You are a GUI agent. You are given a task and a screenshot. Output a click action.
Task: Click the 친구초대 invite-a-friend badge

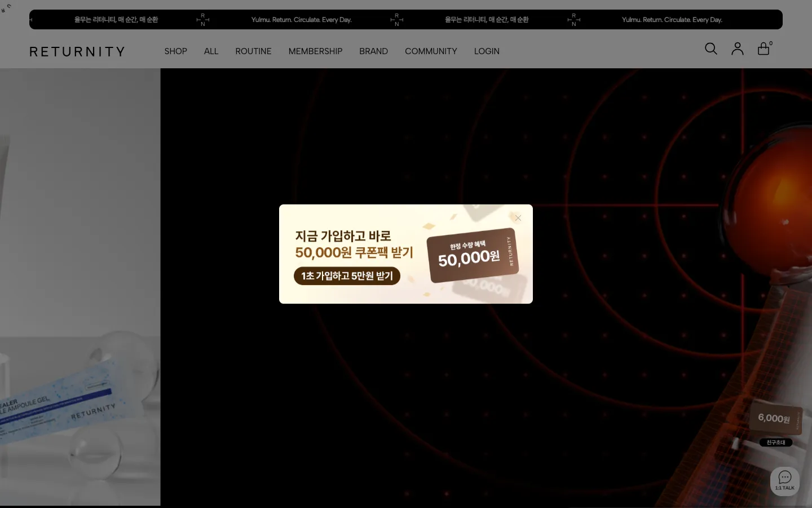(776, 443)
